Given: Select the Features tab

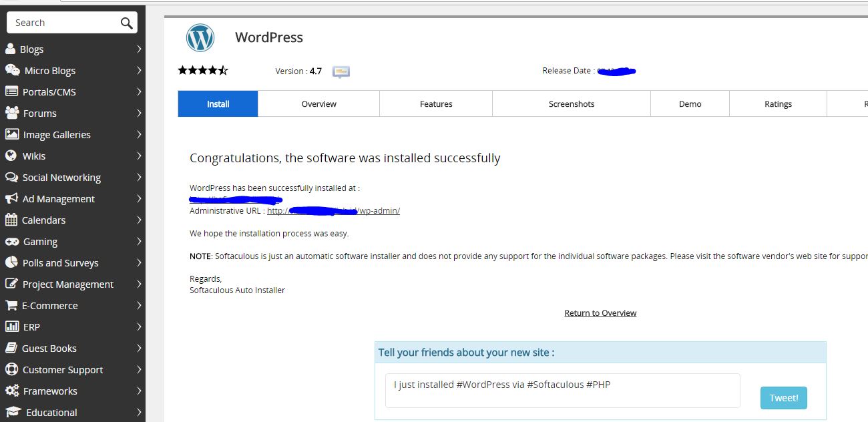Looking at the screenshot, I should pyautogui.click(x=436, y=104).
